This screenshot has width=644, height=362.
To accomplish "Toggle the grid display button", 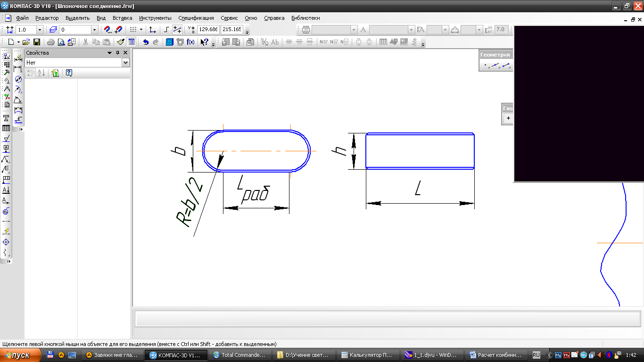I will (x=133, y=30).
